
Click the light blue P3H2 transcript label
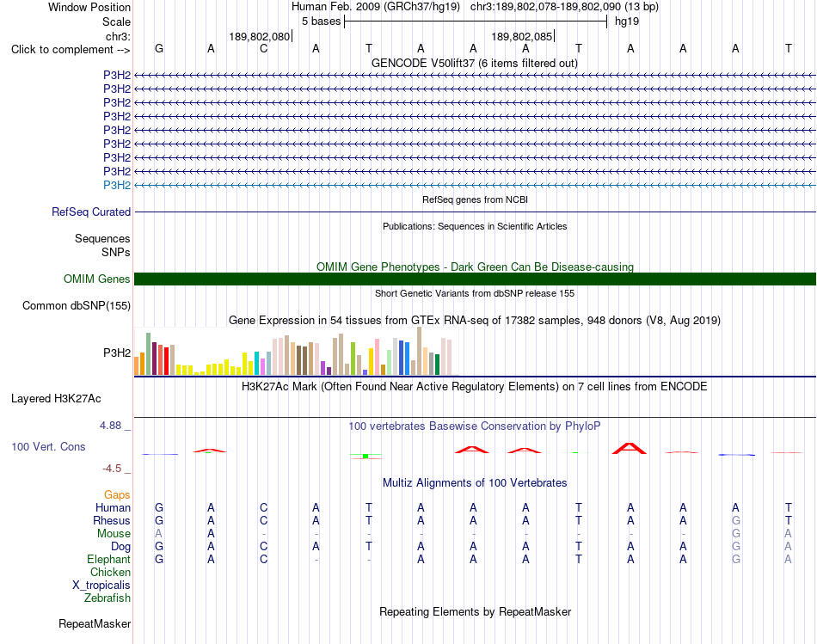117,185
